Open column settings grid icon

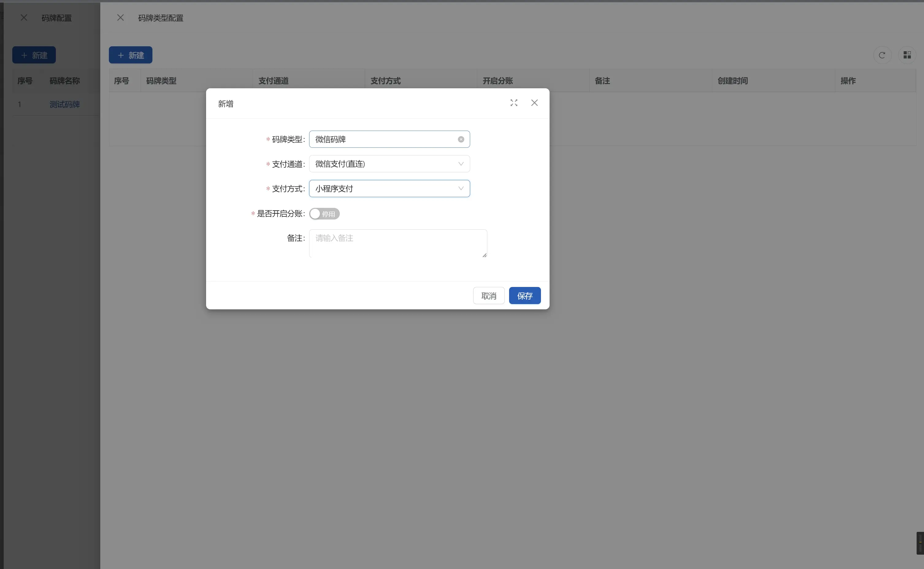click(907, 55)
